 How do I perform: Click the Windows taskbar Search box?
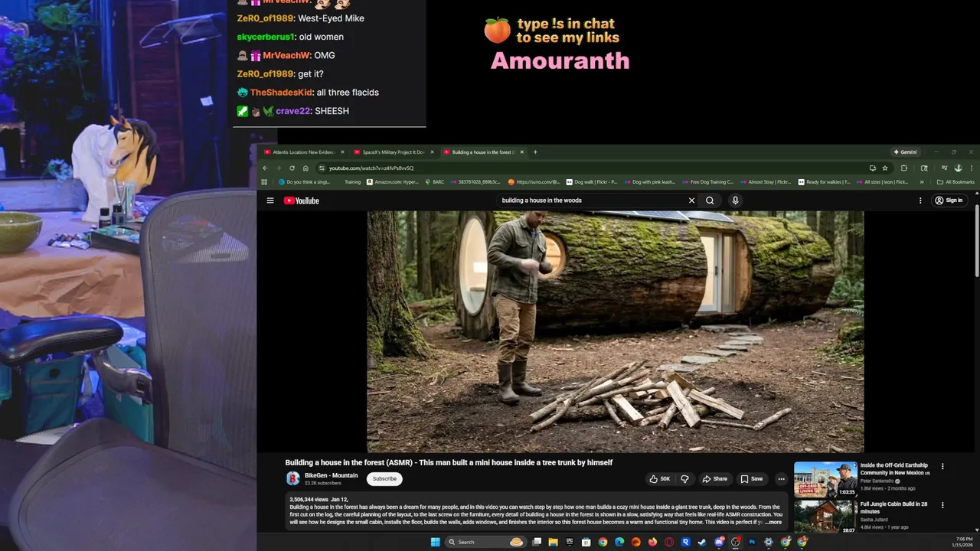click(485, 542)
